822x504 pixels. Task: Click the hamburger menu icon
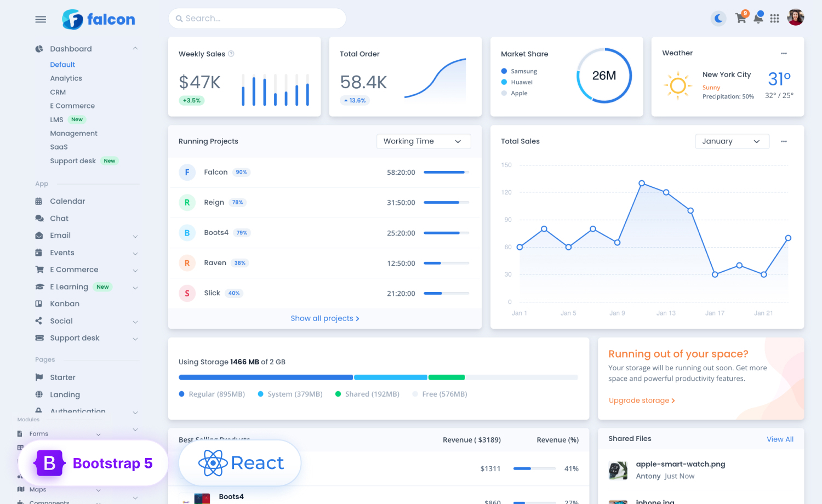(40, 19)
